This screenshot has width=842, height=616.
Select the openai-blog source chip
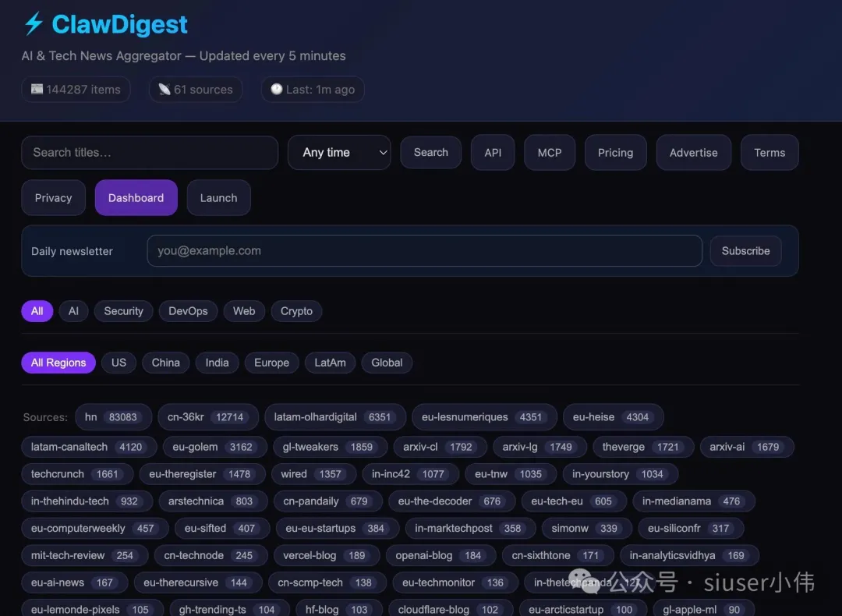pyautogui.click(x=440, y=555)
